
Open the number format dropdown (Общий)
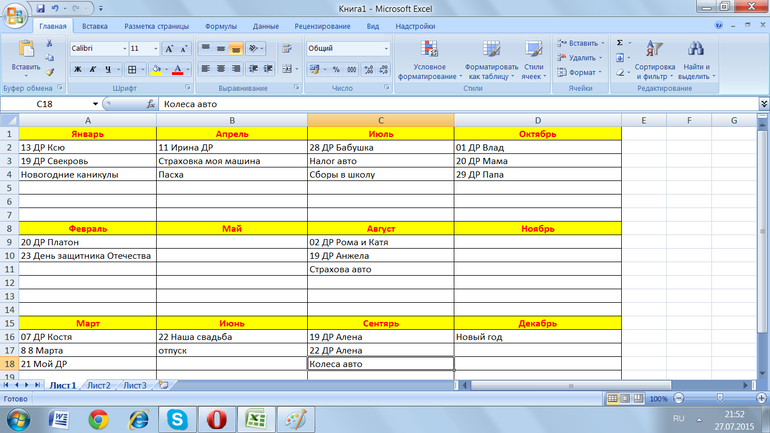click(x=347, y=48)
